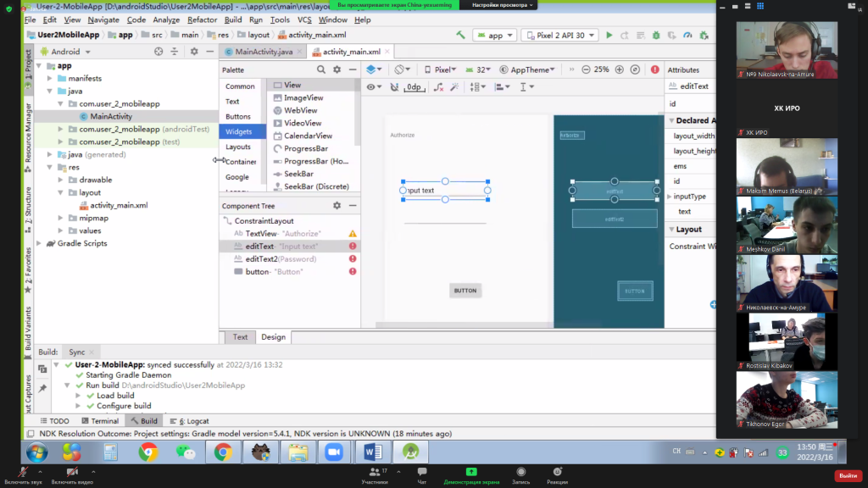The image size is (868, 488).
Task: Open Component Tree settings gear
Action: point(337,206)
